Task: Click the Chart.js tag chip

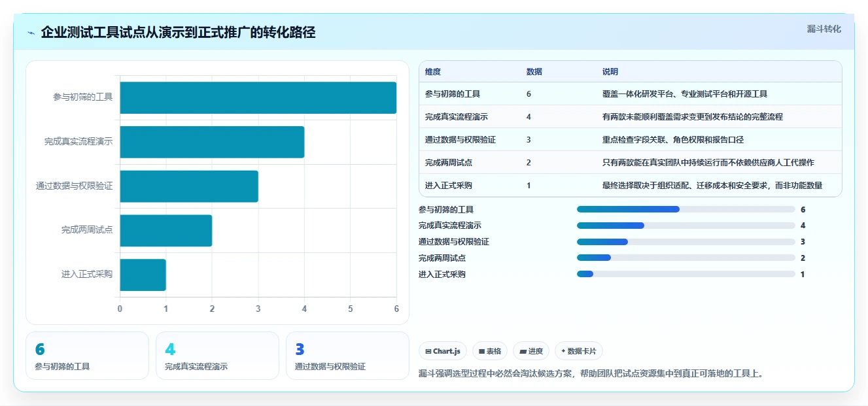Action: (443, 351)
